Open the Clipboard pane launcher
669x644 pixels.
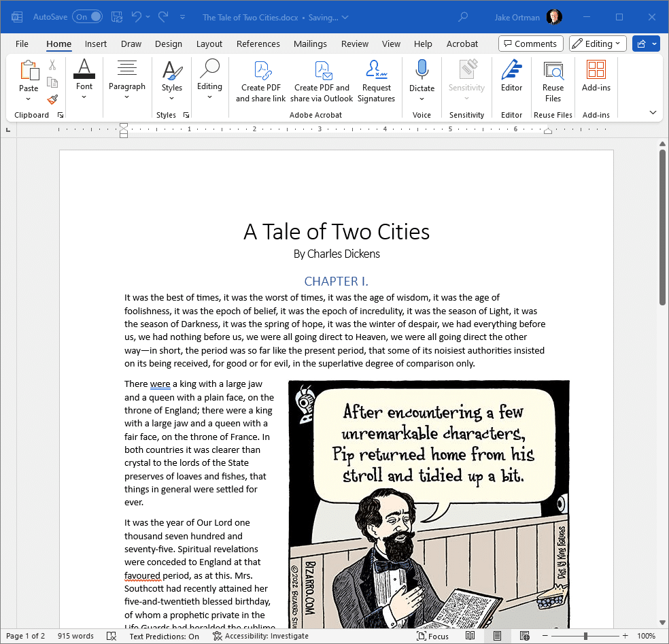click(x=61, y=115)
